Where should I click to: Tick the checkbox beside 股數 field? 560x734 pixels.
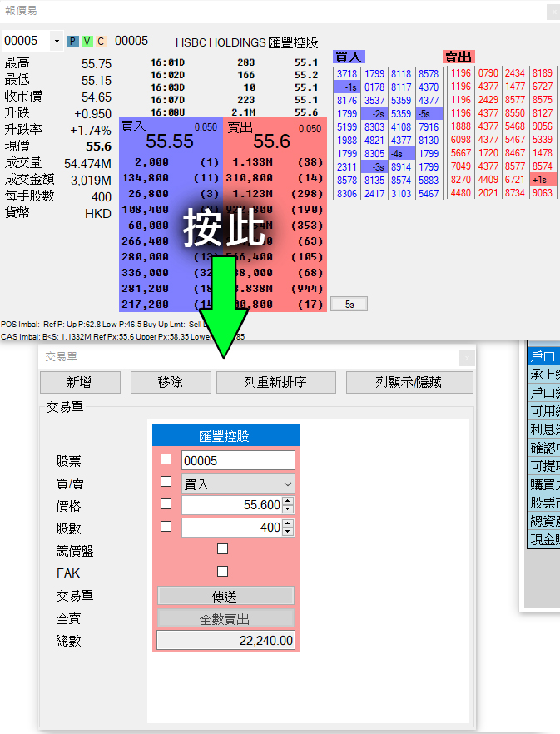pos(166,527)
